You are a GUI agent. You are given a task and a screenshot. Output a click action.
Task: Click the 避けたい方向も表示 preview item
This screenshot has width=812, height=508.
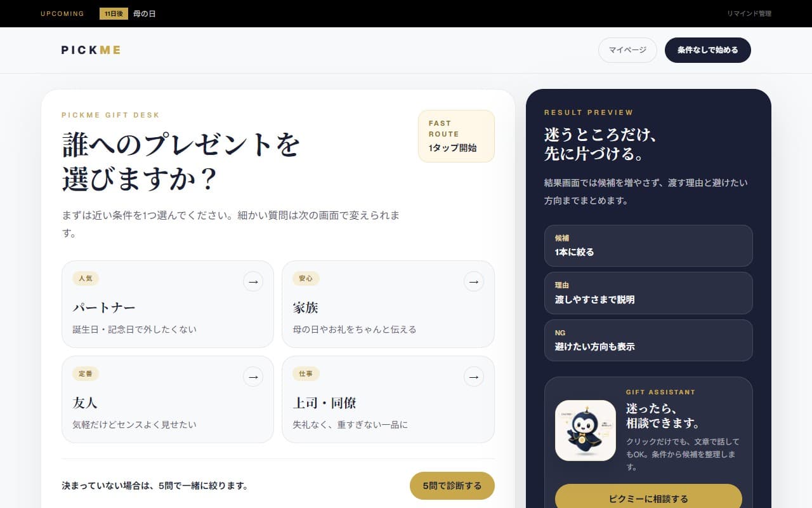(x=648, y=340)
